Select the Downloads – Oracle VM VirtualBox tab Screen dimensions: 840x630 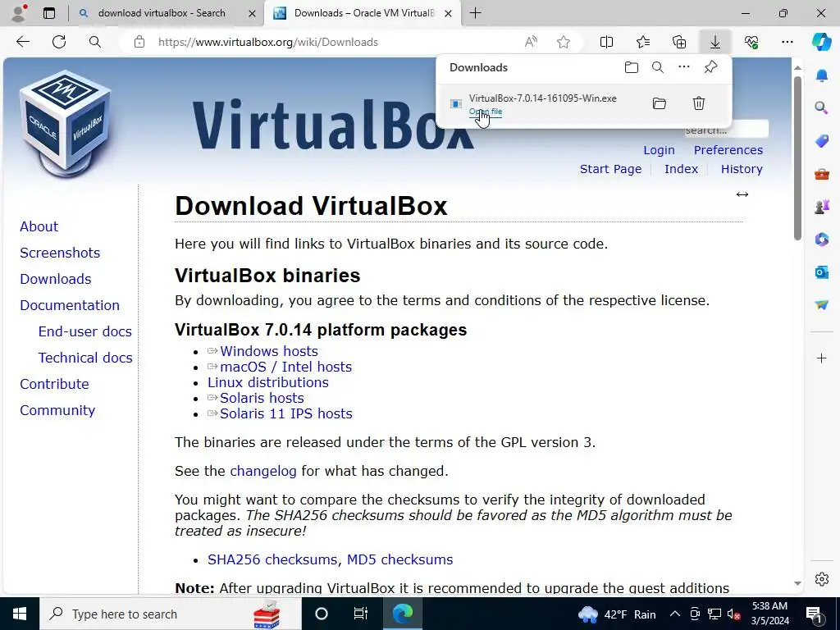coord(364,13)
